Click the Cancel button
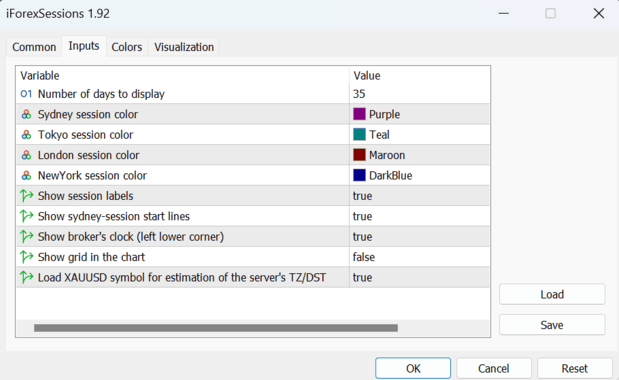The height and width of the screenshot is (380, 619). point(493,368)
